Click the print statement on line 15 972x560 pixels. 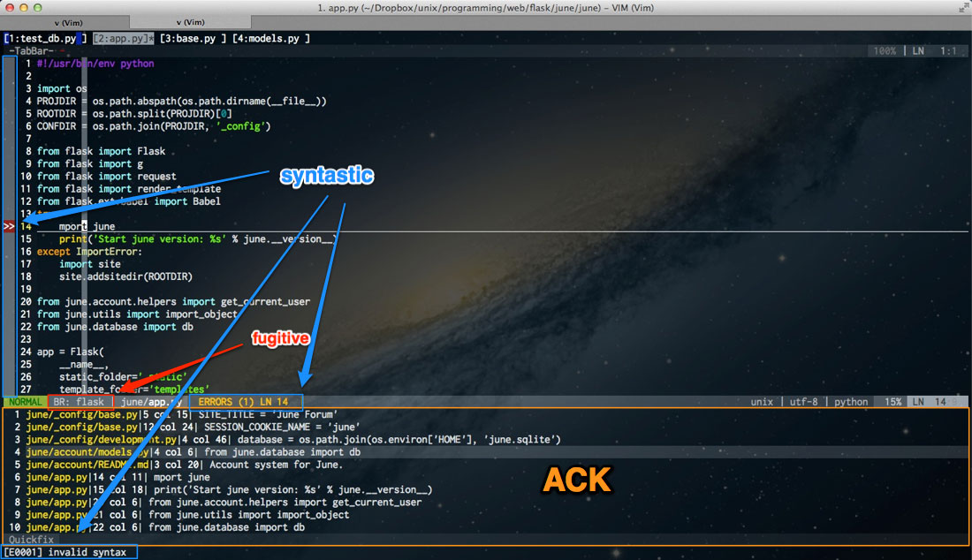198,239
